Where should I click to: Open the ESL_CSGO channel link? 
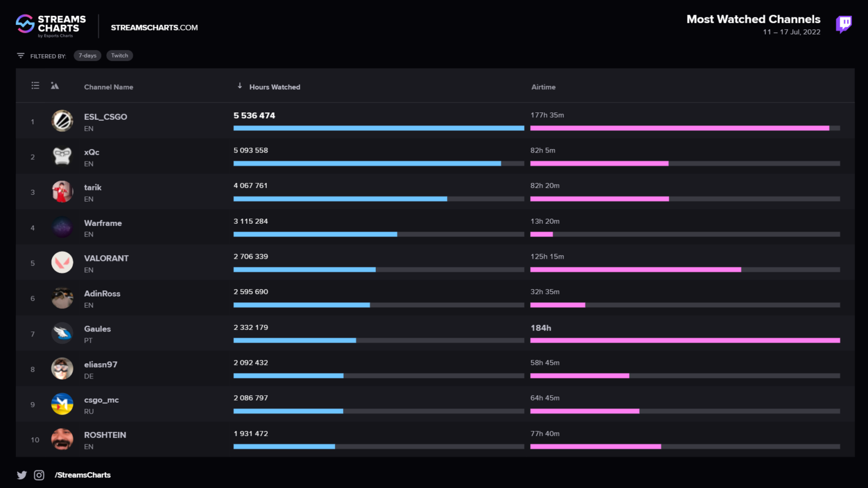pos(105,116)
